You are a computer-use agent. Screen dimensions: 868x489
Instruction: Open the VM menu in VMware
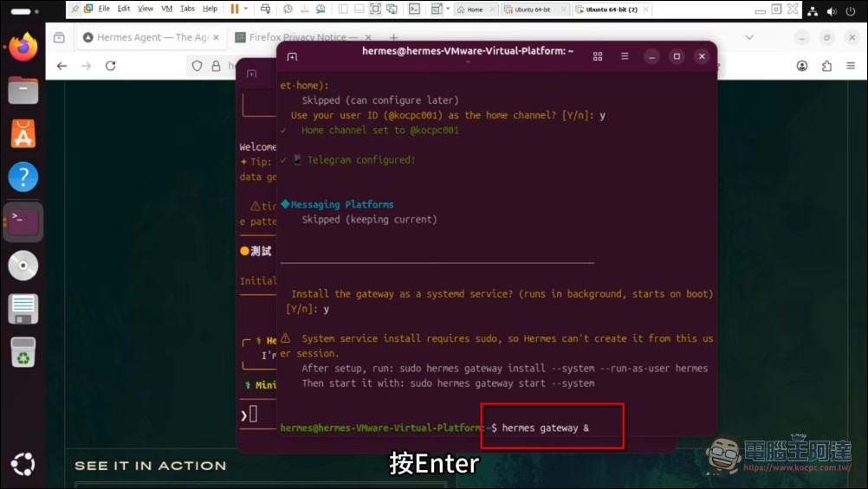pos(166,9)
